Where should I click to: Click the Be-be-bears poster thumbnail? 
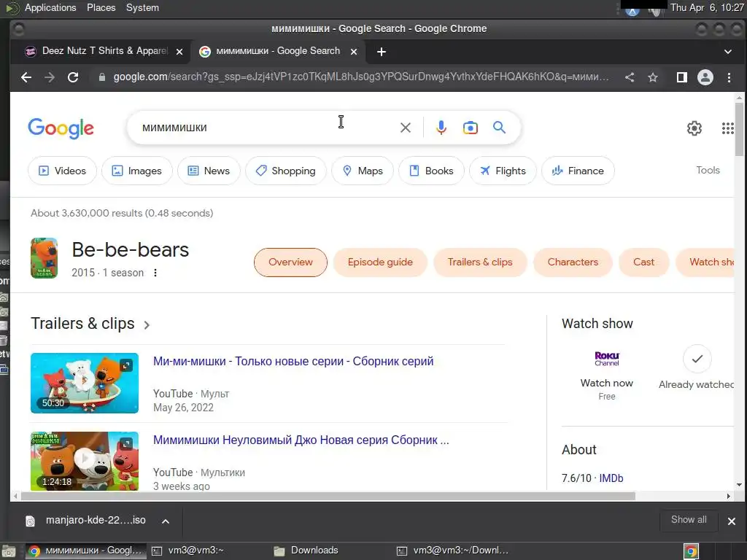(x=44, y=258)
